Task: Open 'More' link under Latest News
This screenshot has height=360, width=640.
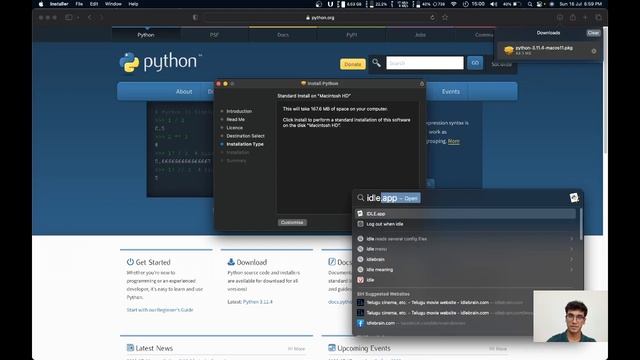Action: [x=297, y=349]
